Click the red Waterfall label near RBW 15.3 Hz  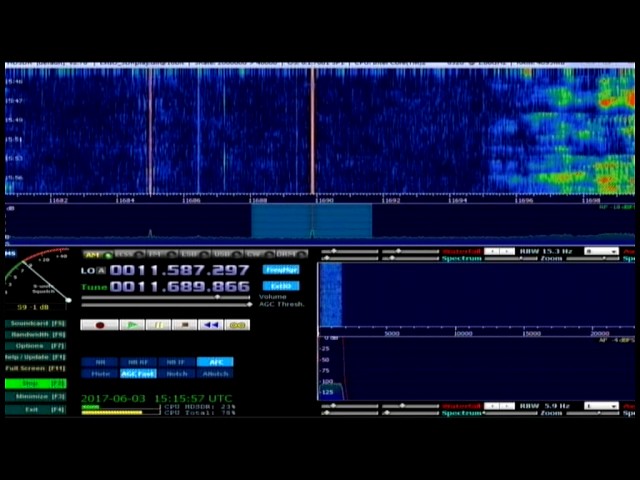[462, 251]
